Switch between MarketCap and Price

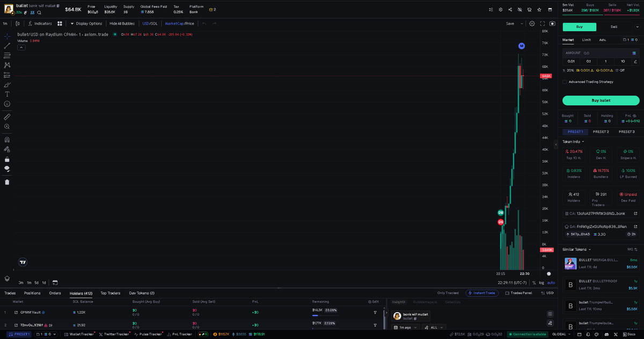tap(179, 24)
